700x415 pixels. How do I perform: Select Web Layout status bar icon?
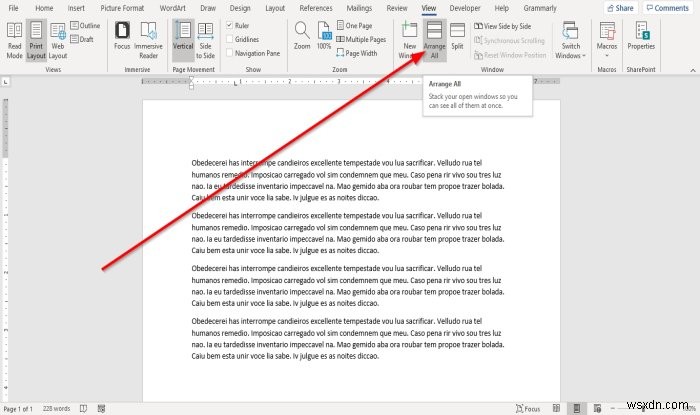point(597,408)
